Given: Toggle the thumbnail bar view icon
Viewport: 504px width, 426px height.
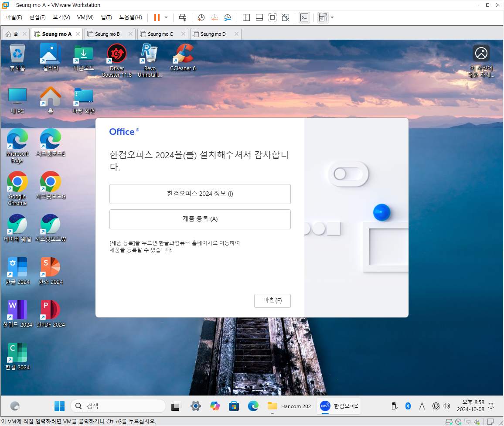Looking at the screenshot, I should click(x=259, y=17).
